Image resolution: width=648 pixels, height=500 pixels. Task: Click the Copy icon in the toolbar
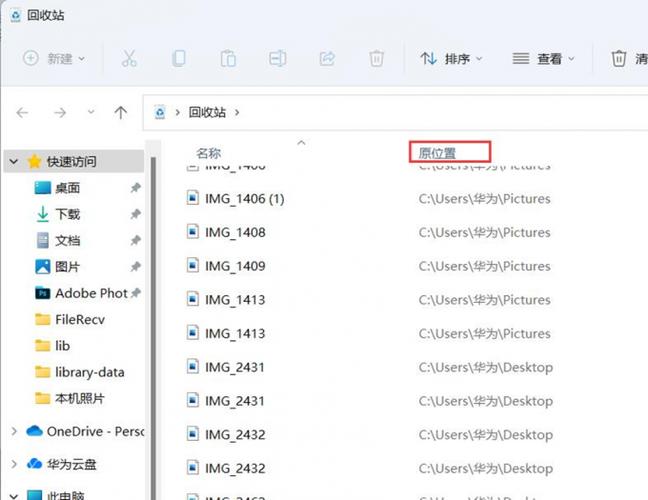[x=179, y=59]
